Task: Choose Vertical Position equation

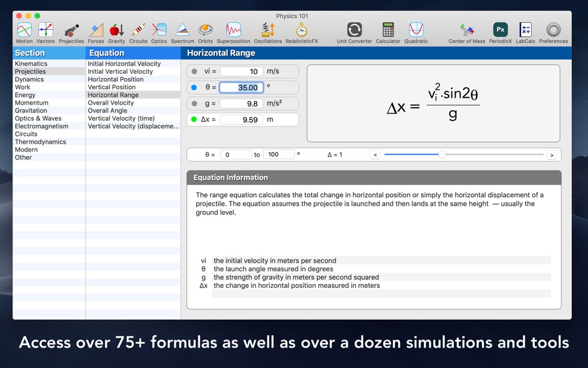Action: (x=133, y=87)
